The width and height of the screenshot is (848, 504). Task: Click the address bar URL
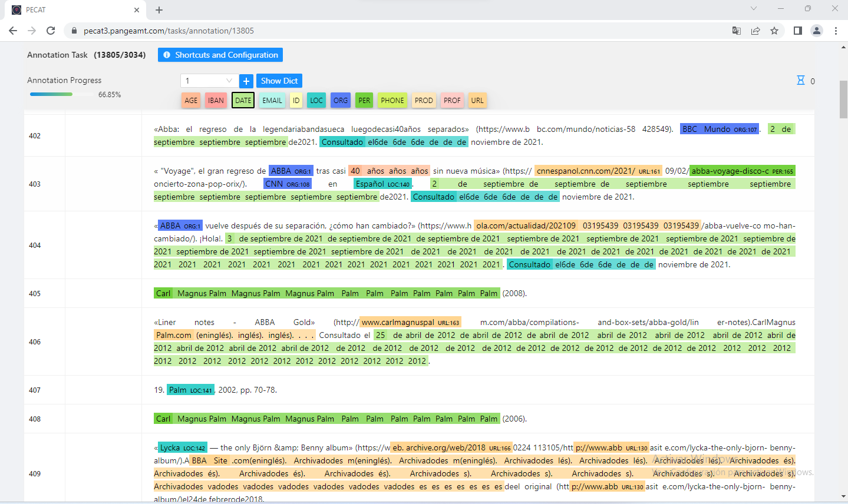(169, 31)
